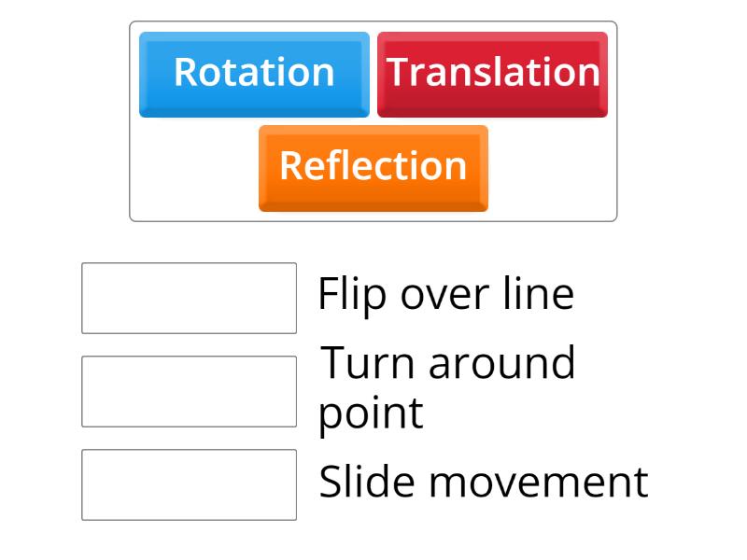Viewport: 747px width, 560px height.
Task: Click the 'Flip over line' clue text
Action: pos(445,293)
